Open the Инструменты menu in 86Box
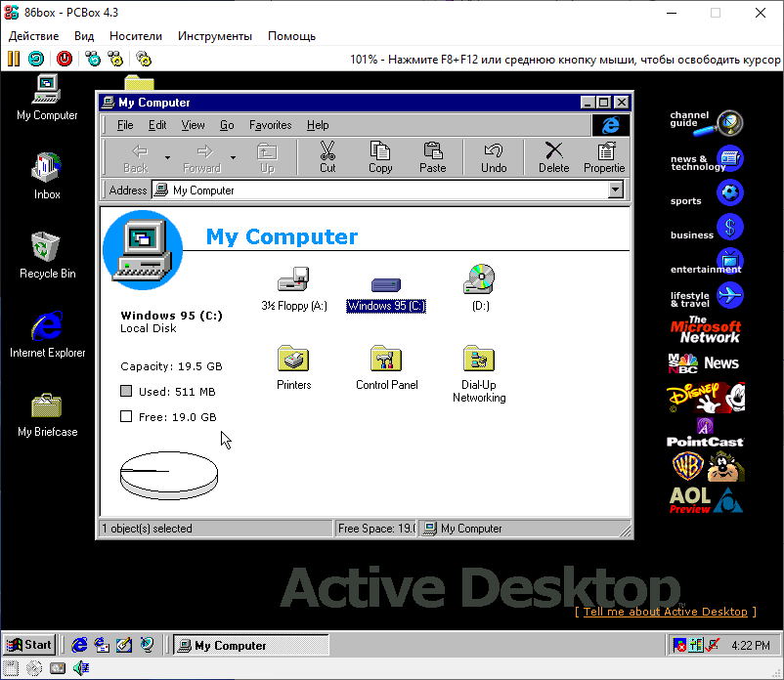 214,36
